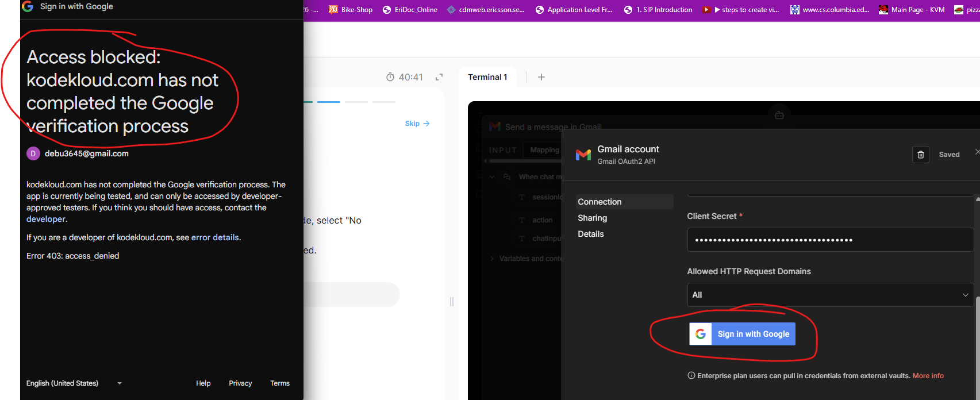Open Google Help link

[x=203, y=383]
